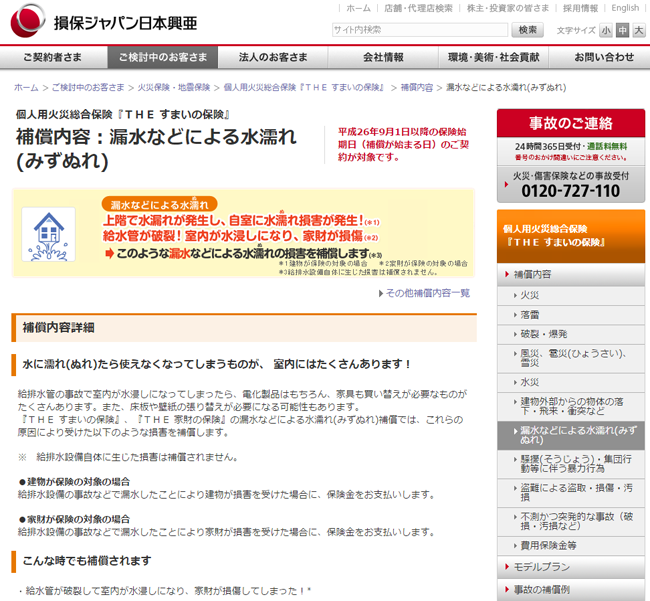
Task: Open 法人のお客さま navigation tab
Action: point(273,57)
